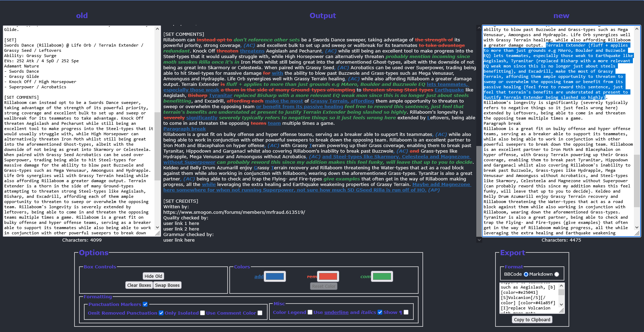Open the blue 'add' color picker
The image size is (644, 332).
coord(275,276)
